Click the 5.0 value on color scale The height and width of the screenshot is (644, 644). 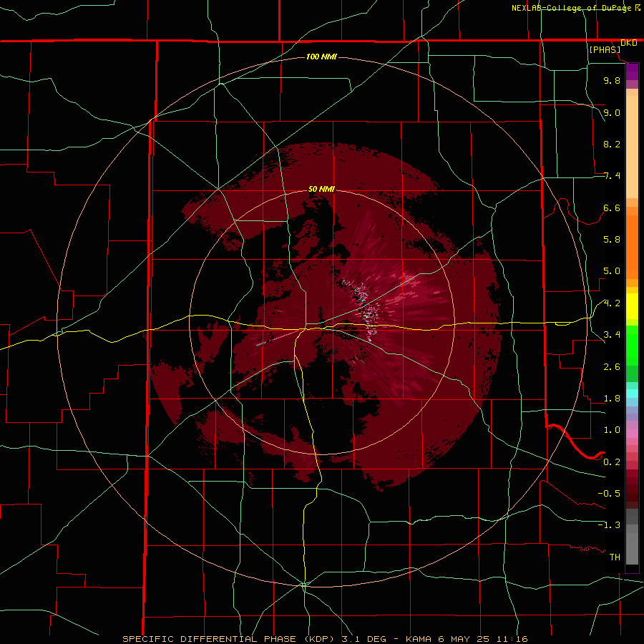click(612, 271)
